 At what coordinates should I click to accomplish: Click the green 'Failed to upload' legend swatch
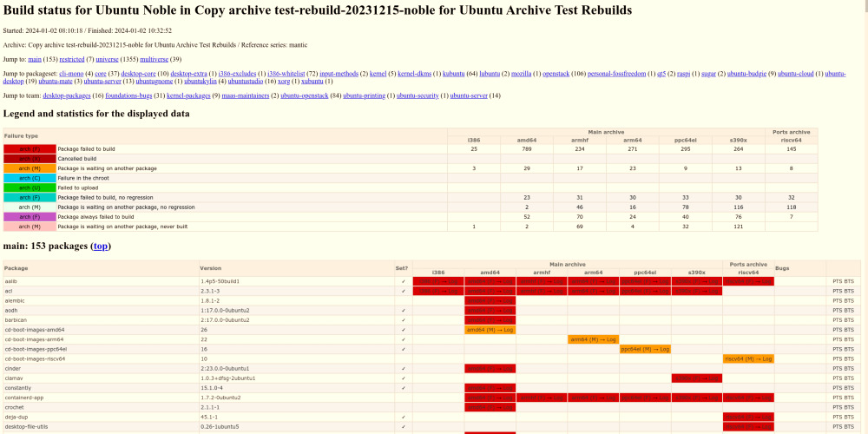30,187
